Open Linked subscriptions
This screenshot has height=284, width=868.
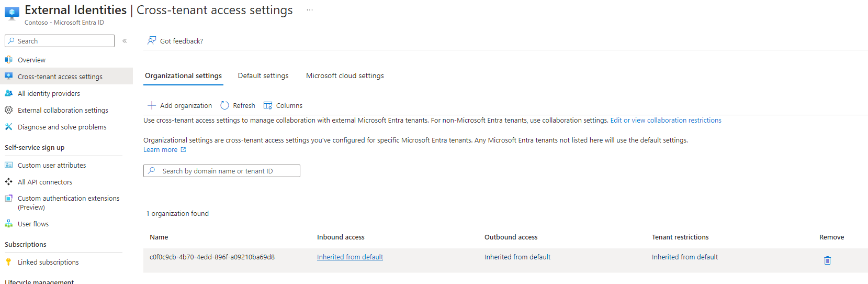[48, 262]
